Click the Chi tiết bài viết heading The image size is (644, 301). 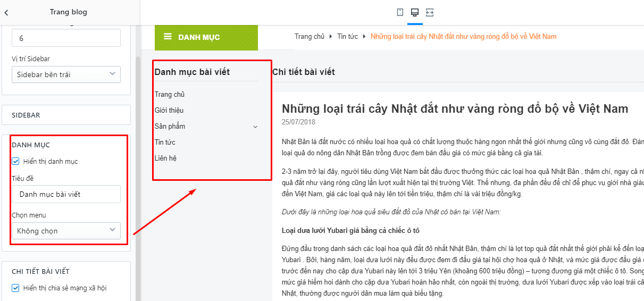pos(304,72)
